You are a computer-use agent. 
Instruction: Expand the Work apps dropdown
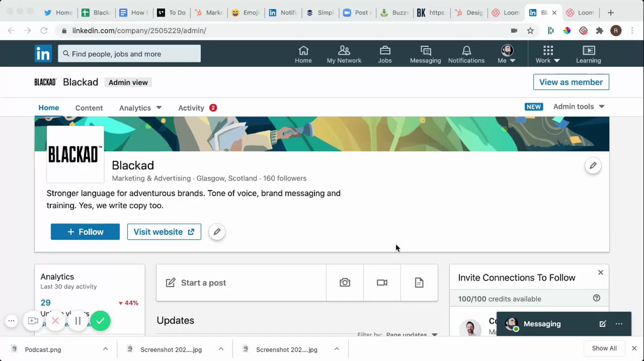coord(548,54)
